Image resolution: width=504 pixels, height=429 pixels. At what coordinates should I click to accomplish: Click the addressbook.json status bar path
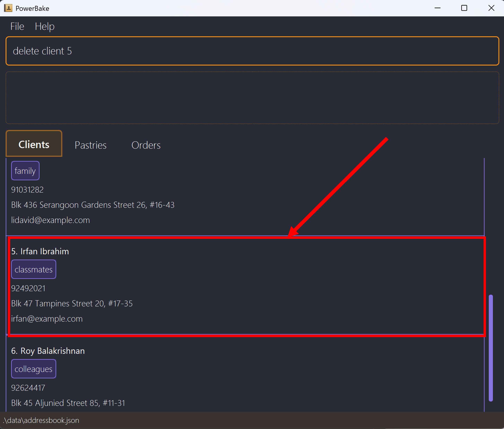coord(41,420)
